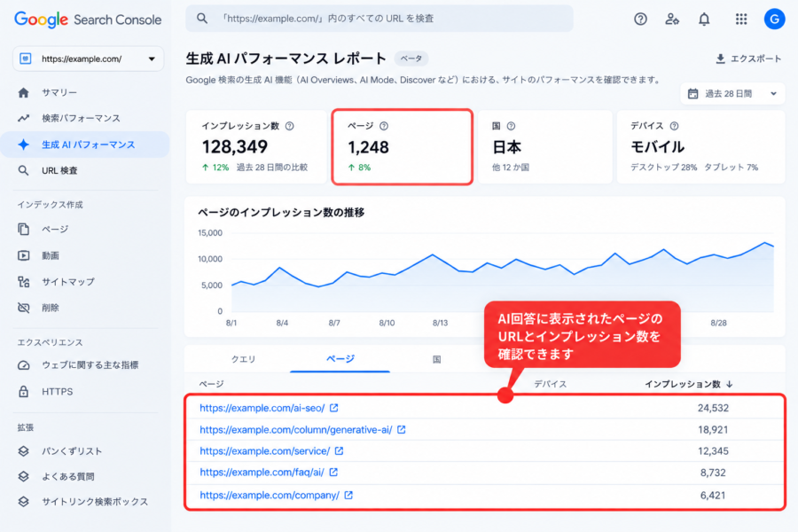The image size is (798, 532).
Task: Expand the https://example.com/ property selector dropdown
Action: pyautogui.click(x=88, y=59)
